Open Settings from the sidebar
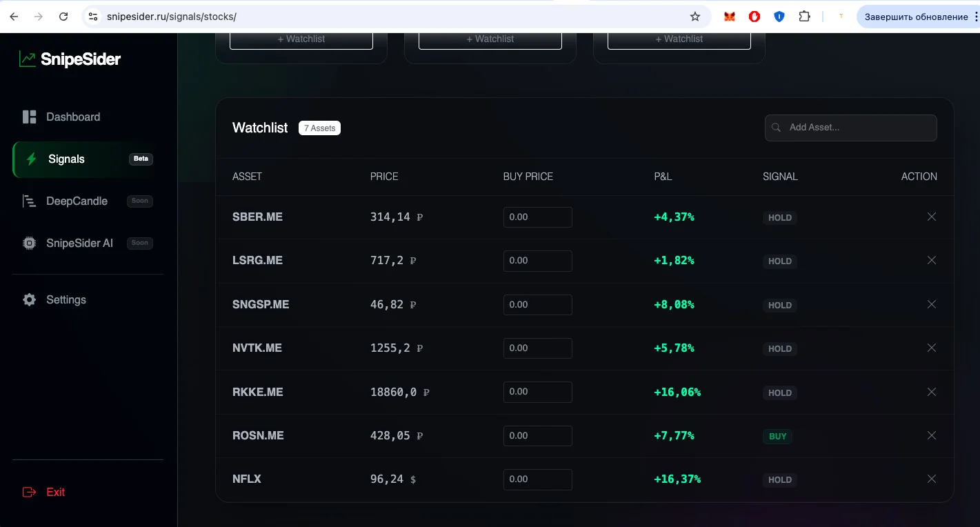Screen dimensions: 980x527 [54, 300]
